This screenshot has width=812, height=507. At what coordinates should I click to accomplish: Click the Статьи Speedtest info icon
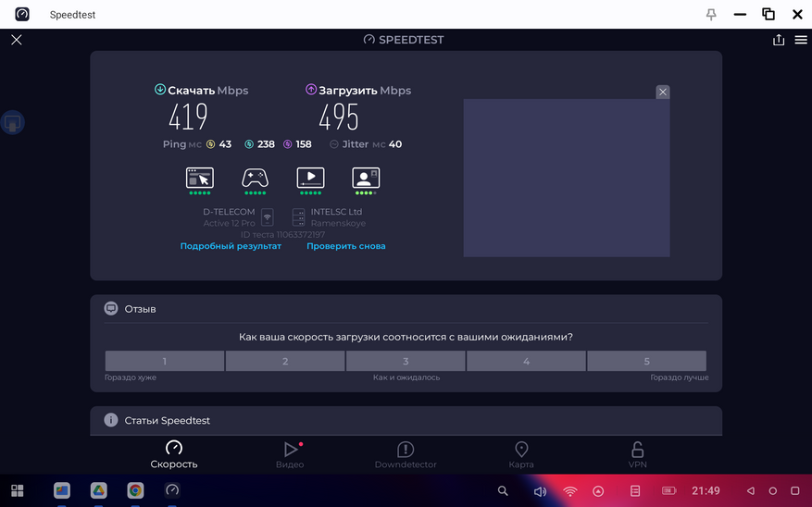(111, 420)
